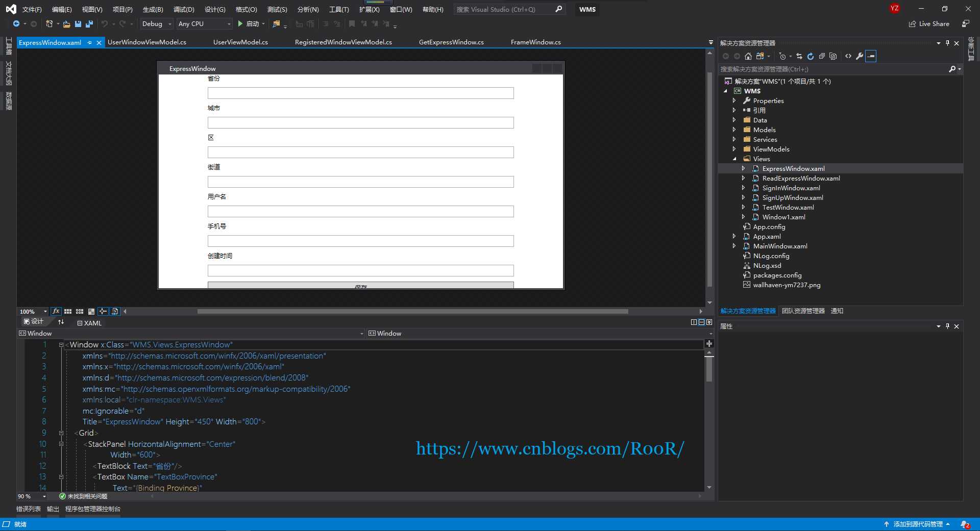980x531 pixels.
Task: Switch to FrameWindow.cs tab
Action: 535,42
